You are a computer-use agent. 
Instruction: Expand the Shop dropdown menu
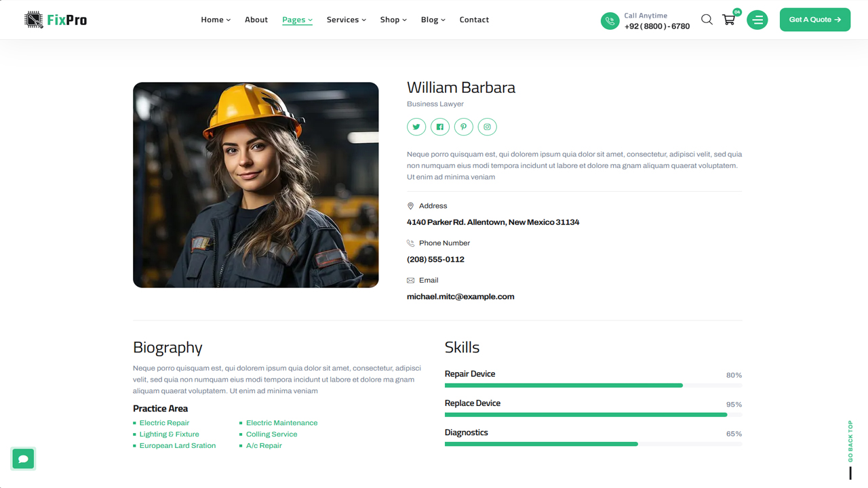(393, 20)
